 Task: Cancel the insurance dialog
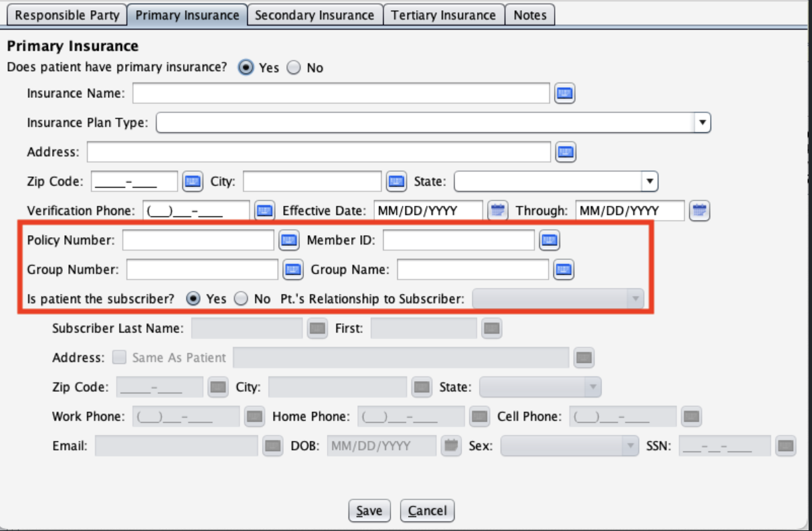(x=427, y=511)
